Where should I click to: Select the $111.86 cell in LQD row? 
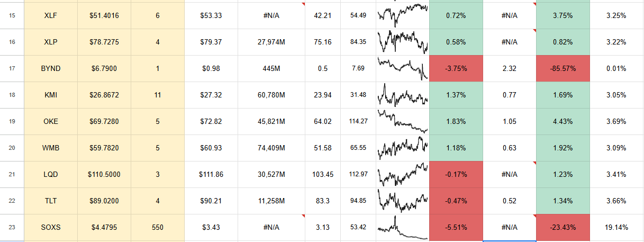[211, 174]
